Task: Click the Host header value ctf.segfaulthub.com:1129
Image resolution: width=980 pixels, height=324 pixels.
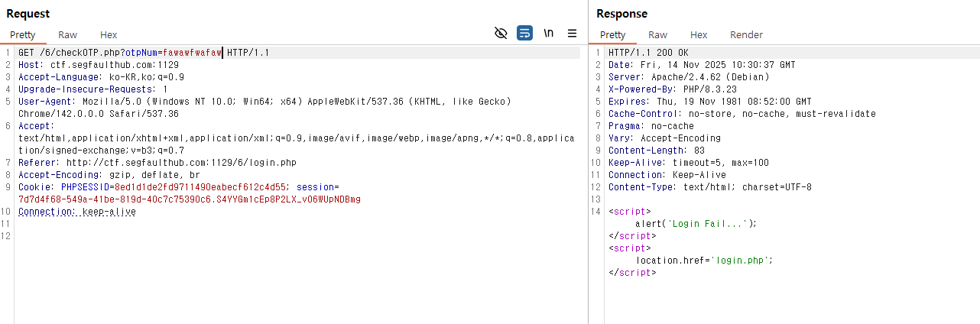Action: click(115, 65)
